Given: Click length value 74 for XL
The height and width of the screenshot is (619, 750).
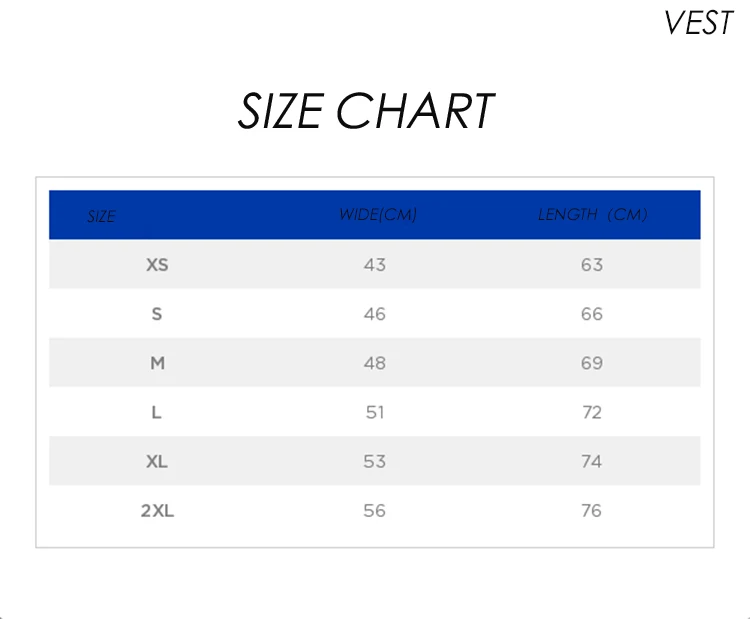Looking at the screenshot, I should click(x=592, y=461).
